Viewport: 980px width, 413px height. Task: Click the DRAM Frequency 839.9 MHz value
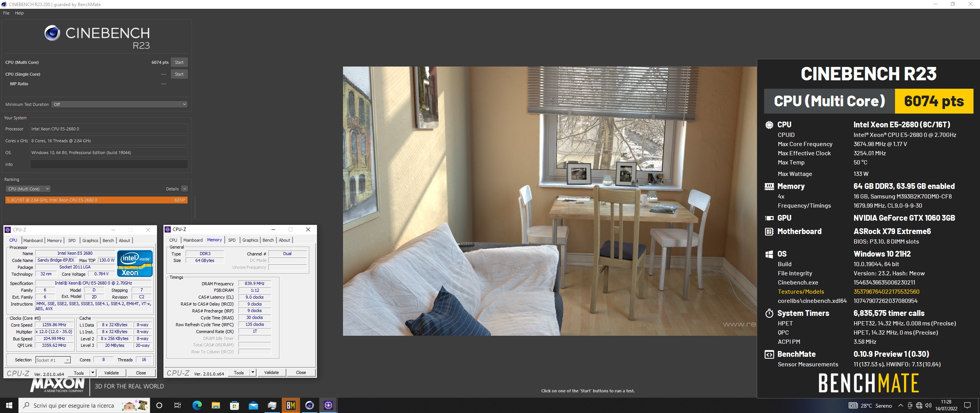tap(255, 283)
